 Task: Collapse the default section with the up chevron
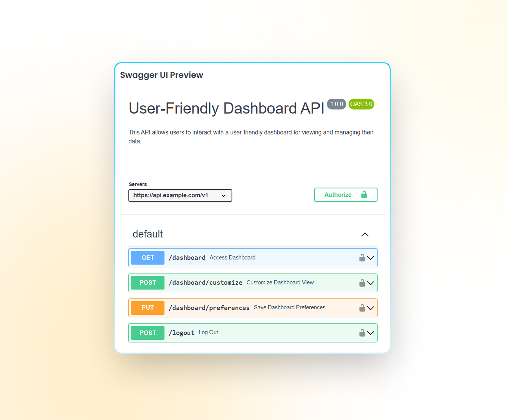point(365,235)
